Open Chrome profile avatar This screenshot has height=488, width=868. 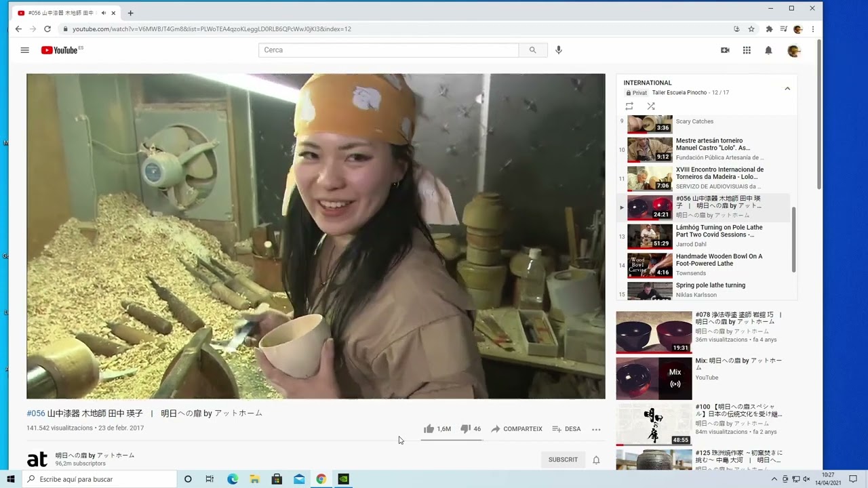click(798, 29)
